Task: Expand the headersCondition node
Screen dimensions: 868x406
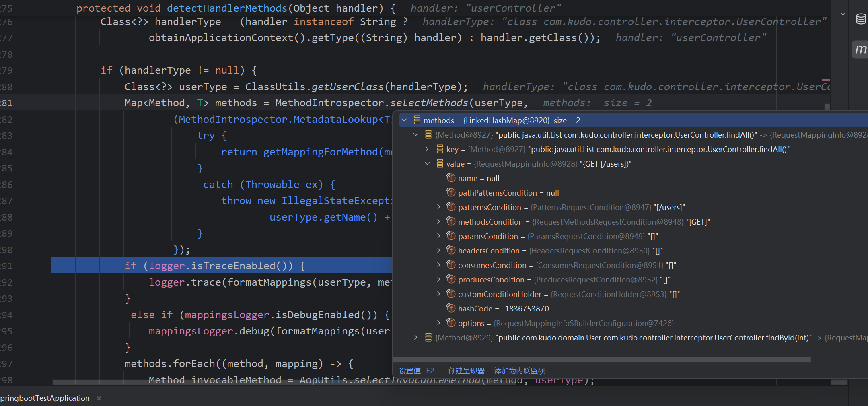Action: pyautogui.click(x=438, y=250)
